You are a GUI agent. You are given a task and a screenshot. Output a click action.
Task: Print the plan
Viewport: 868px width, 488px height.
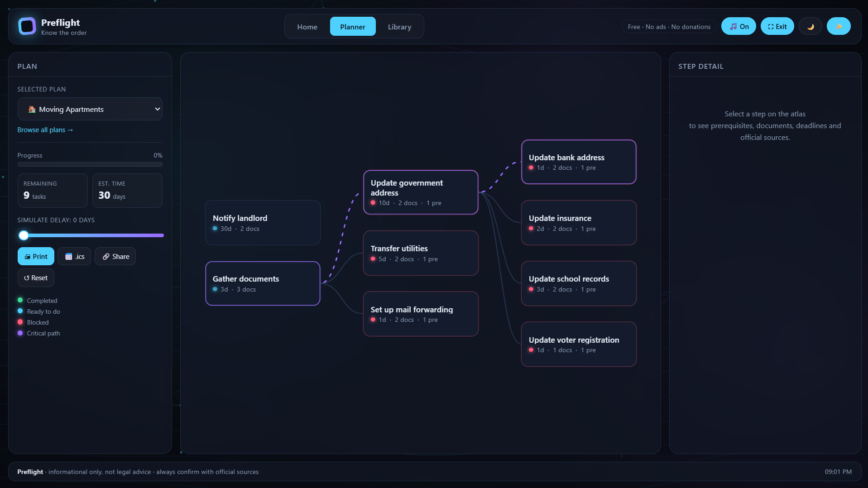coord(36,256)
